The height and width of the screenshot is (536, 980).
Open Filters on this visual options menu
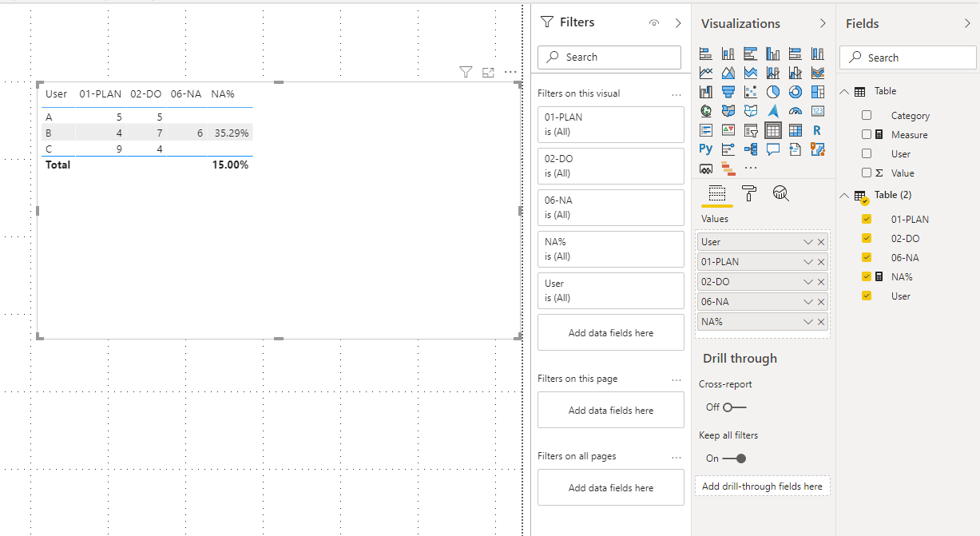[x=676, y=94]
